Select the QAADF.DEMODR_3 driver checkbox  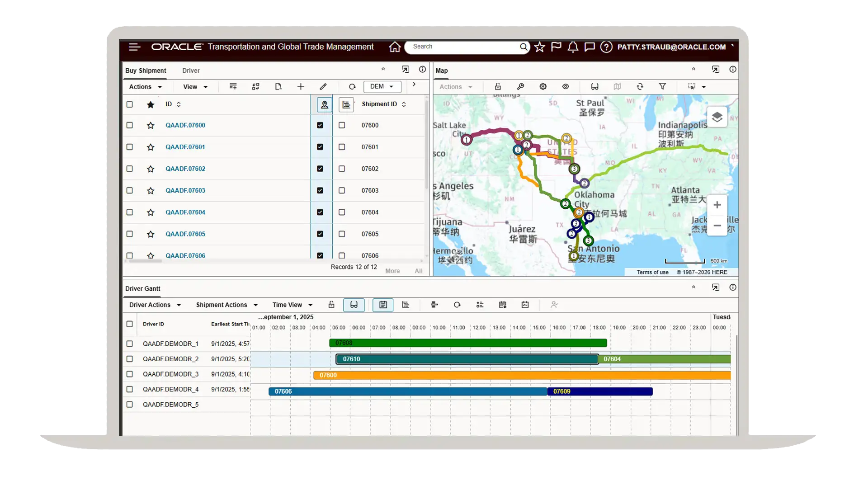[x=130, y=374]
